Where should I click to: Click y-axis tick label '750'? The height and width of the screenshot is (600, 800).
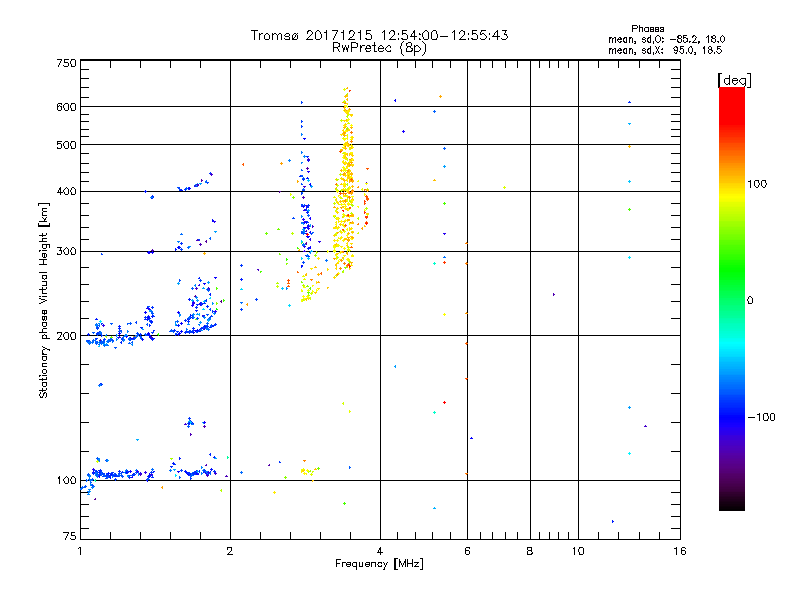(66, 63)
